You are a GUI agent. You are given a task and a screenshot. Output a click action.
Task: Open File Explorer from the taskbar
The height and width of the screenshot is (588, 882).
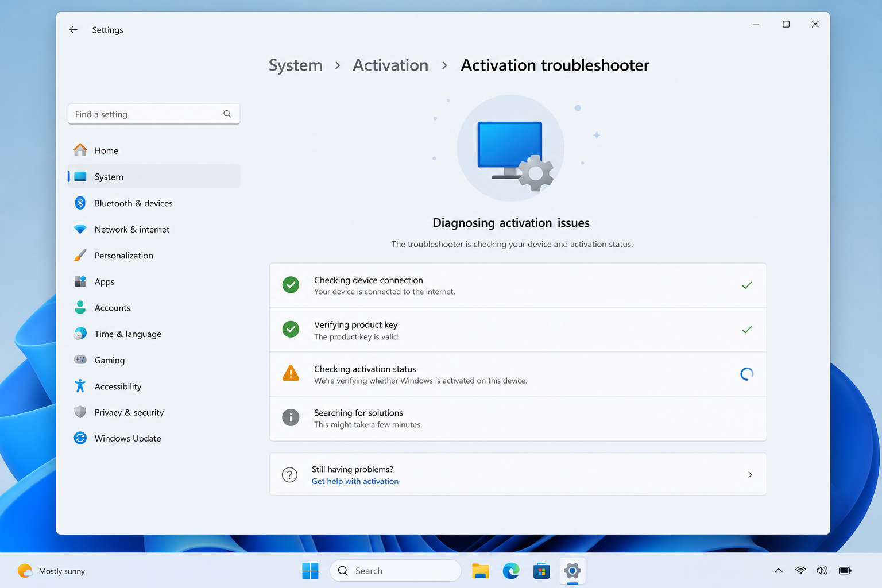coord(481,571)
